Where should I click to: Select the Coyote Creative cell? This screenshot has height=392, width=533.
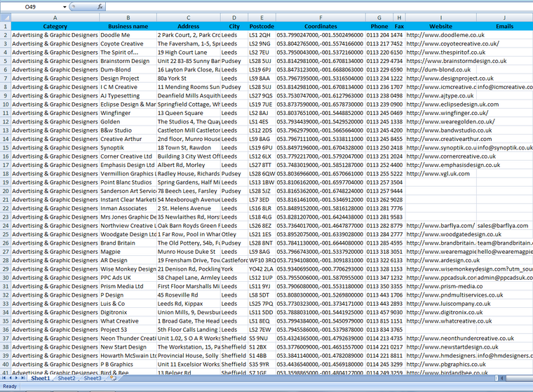128,43
